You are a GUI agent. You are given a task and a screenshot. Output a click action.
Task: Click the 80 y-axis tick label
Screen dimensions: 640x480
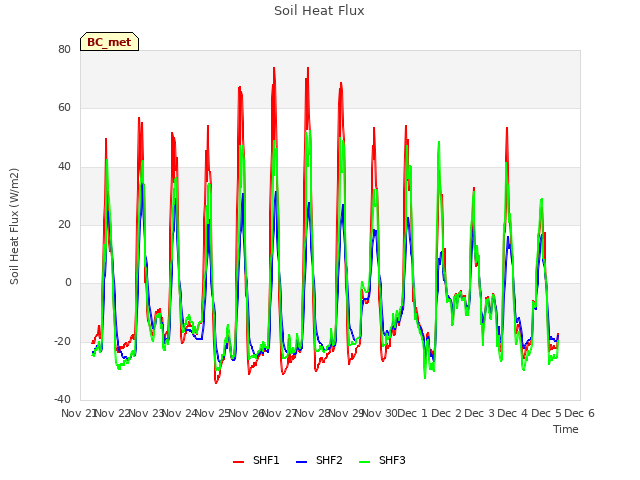coord(64,49)
